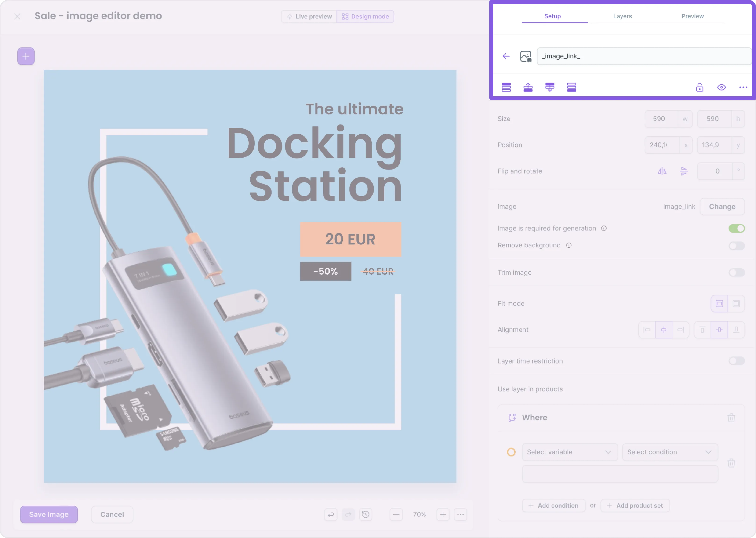Screen dimensions: 756x538
Task: Delete the Where product set
Action: coord(731,418)
